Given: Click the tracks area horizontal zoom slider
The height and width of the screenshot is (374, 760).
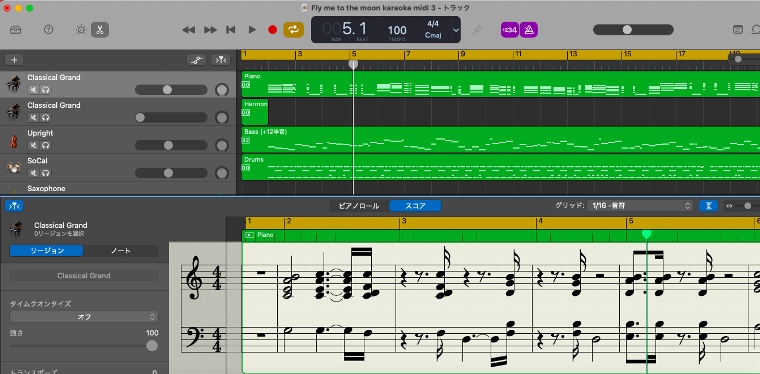Looking at the screenshot, I should (x=744, y=59).
